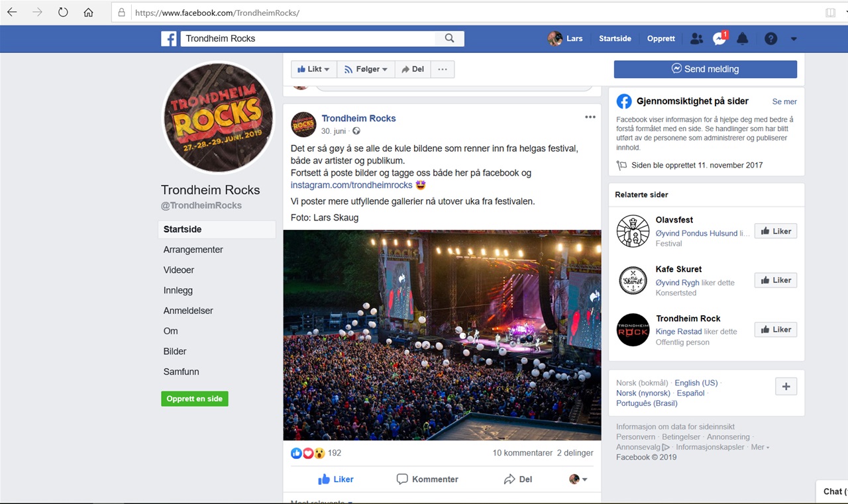The height and width of the screenshot is (504, 848).
Task: Click the browser forward arrow
Action: (37, 13)
